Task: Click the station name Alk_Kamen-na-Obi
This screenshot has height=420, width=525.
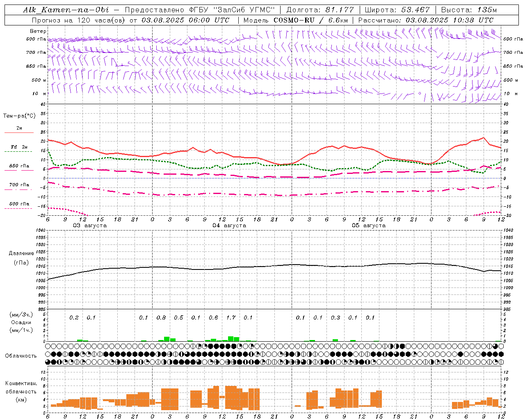Action: pyautogui.click(x=66, y=10)
